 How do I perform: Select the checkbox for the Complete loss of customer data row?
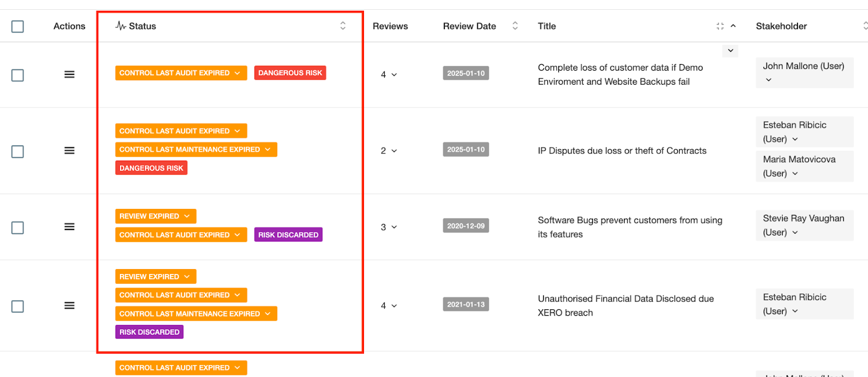point(17,75)
